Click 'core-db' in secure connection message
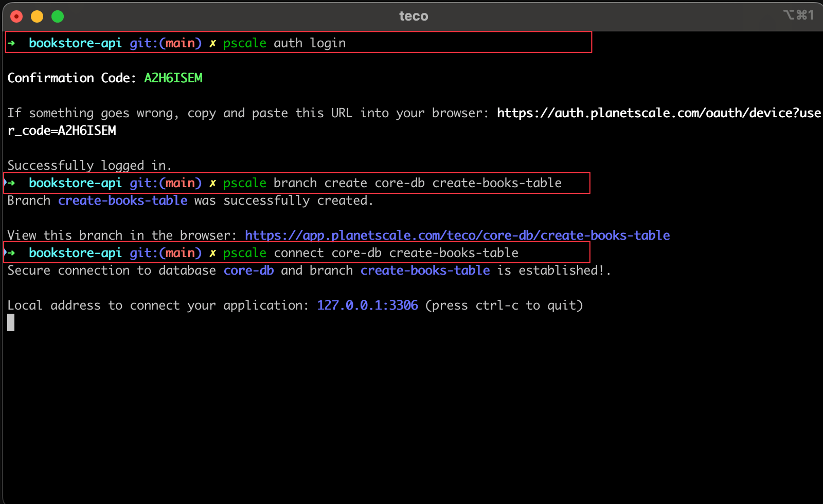 coord(249,271)
